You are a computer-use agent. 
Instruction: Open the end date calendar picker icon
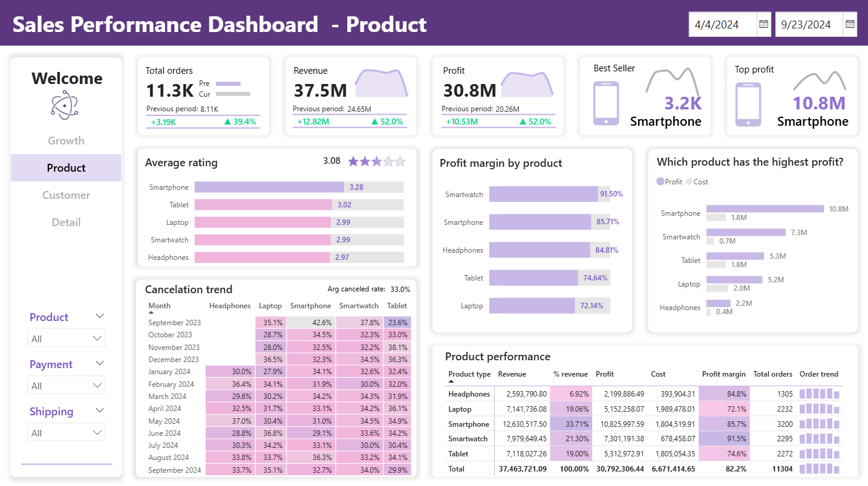click(850, 24)
